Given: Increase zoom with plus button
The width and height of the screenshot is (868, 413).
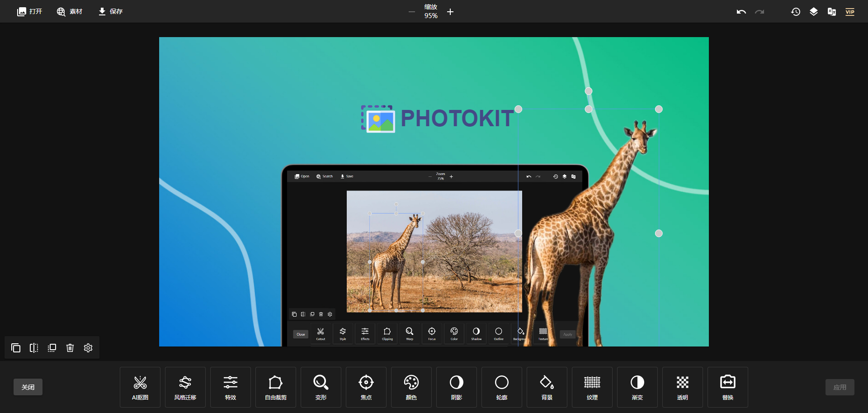Looking at the screenshot, I should click(450, 12).
